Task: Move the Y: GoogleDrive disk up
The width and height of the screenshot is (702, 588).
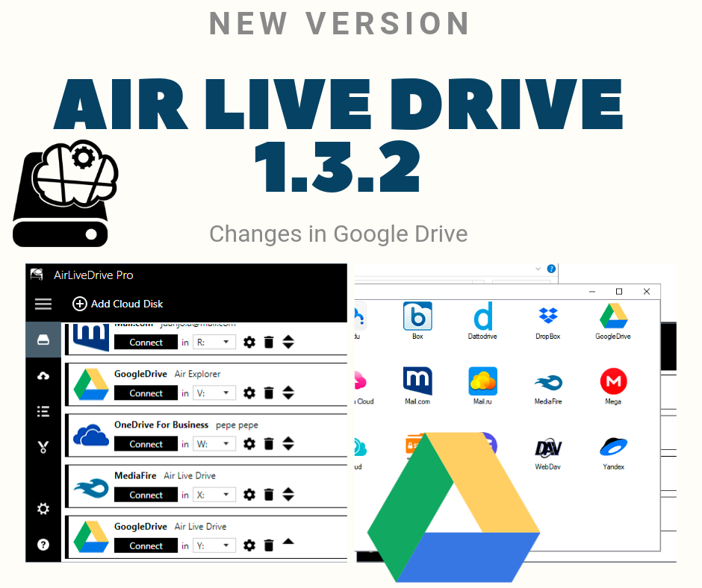Action: coord(288,542)
